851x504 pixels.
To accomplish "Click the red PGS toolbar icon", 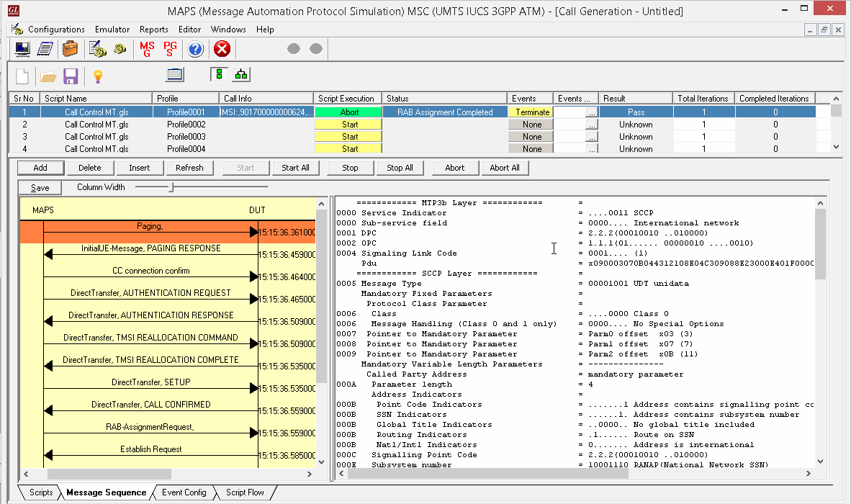I will click(171, 50).
